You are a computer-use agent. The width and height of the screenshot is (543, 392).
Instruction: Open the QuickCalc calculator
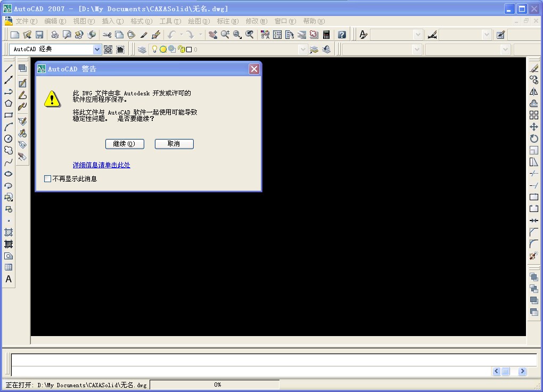[326, 35]
